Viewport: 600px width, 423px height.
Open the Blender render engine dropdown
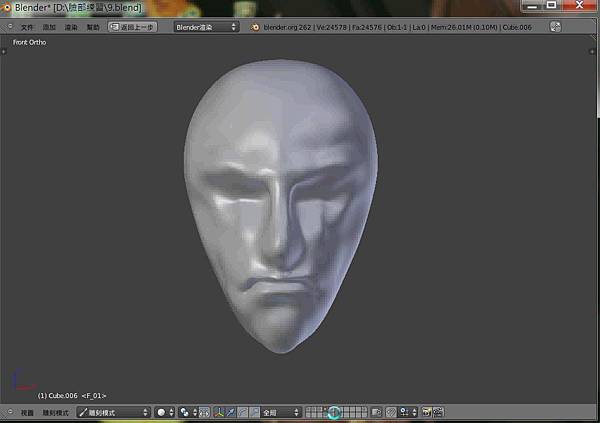(206, 27)
